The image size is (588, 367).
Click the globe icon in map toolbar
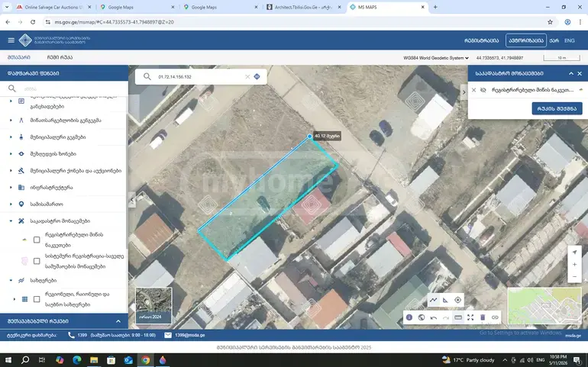(x=422, y=317)
